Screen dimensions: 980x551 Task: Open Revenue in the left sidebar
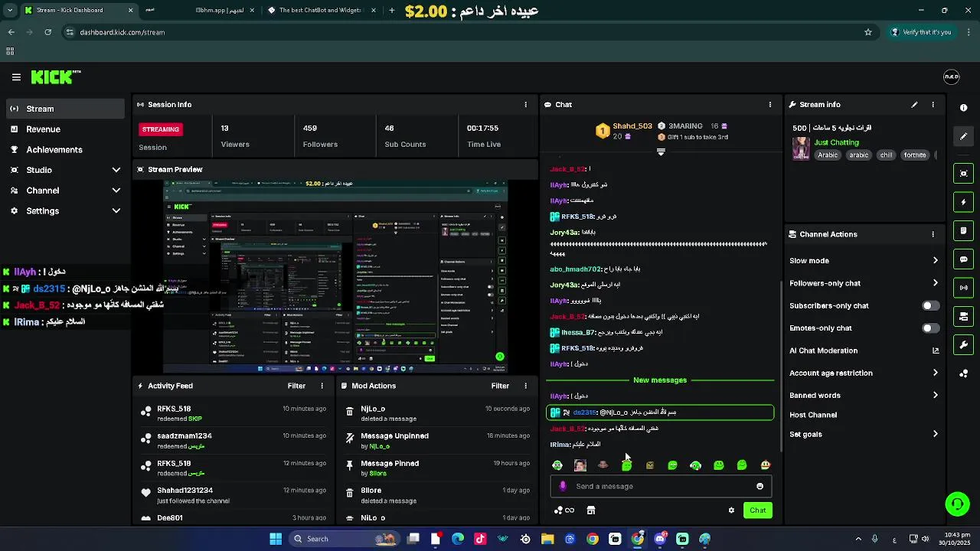coord(64,129)
